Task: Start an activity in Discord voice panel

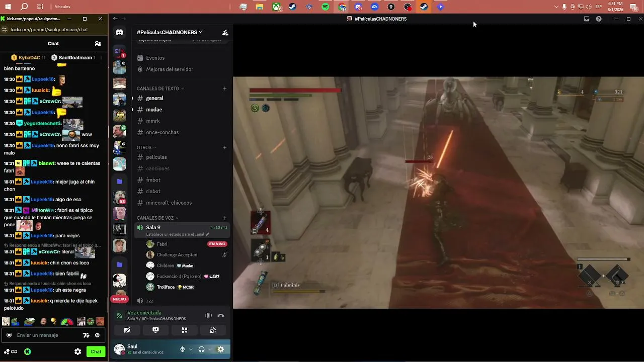Action: (184, 330)
